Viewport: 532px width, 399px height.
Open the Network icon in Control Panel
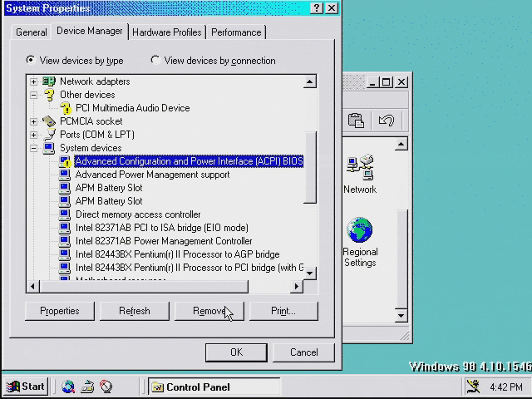[x=360, y=175]
